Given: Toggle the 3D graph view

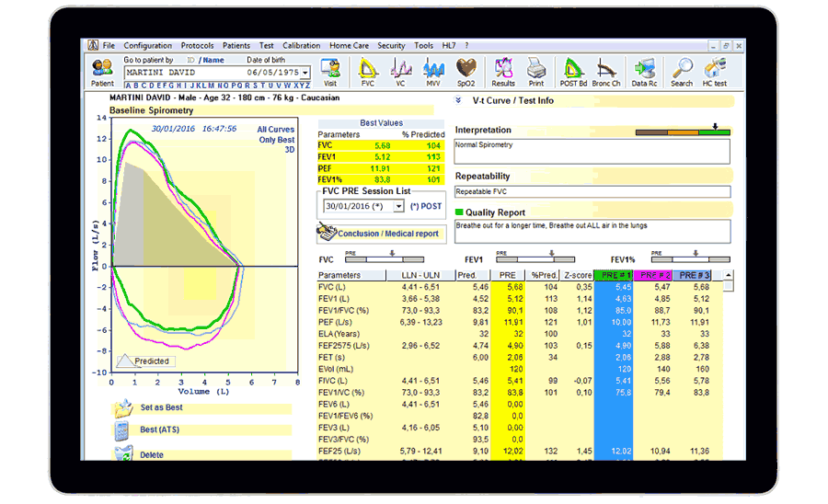Looking at the screenshot, I should click(x=289, y=149).
